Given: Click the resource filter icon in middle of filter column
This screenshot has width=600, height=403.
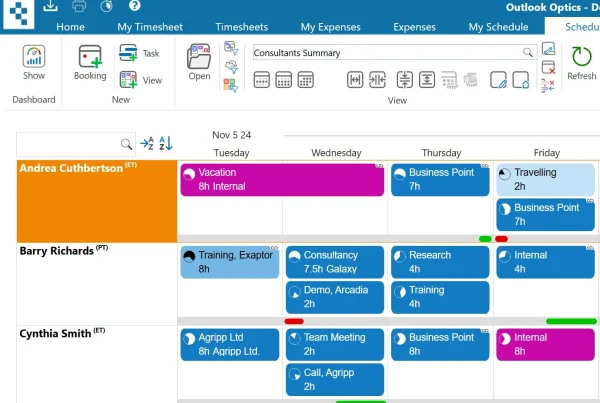Looking at the screenshot, I should (231, 66).
